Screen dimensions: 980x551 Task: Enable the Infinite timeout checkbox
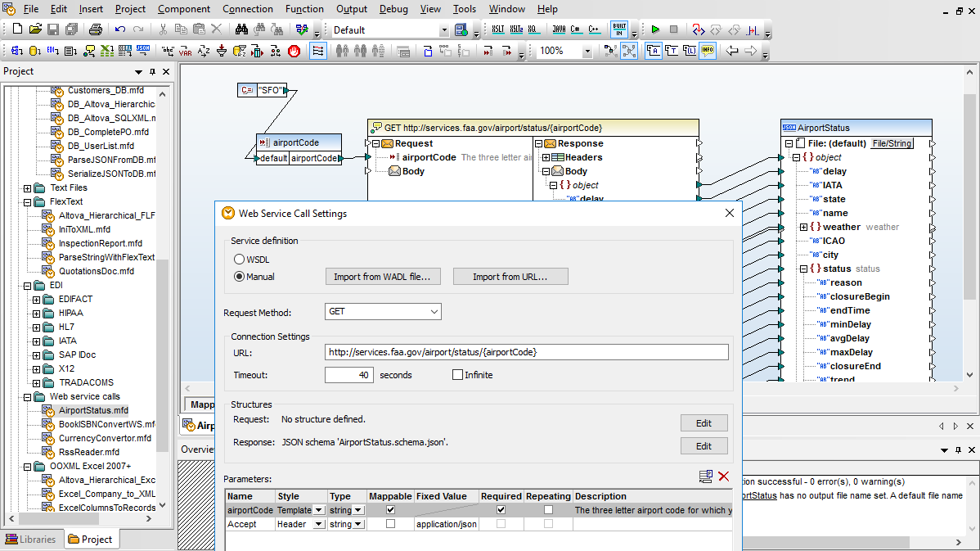point(457,375)
